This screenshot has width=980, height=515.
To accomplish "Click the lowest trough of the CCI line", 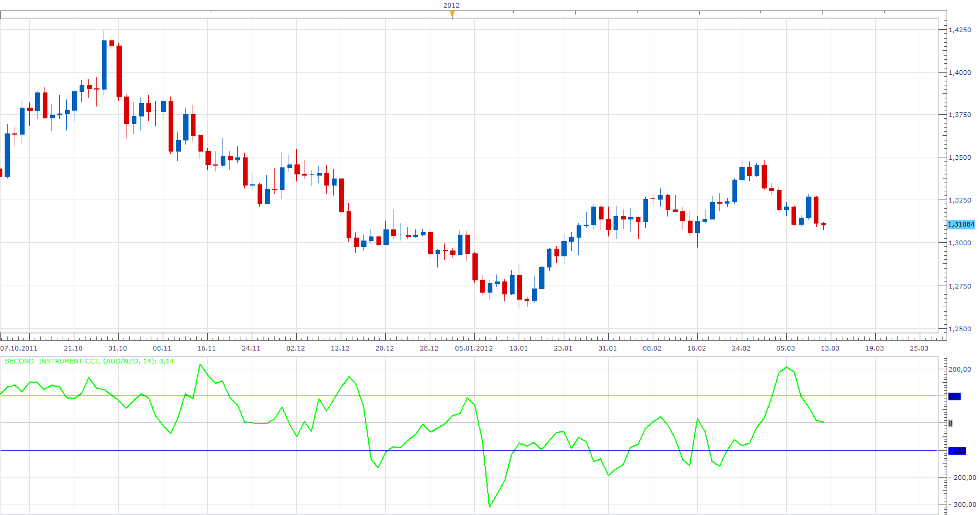I will point(489,506).
